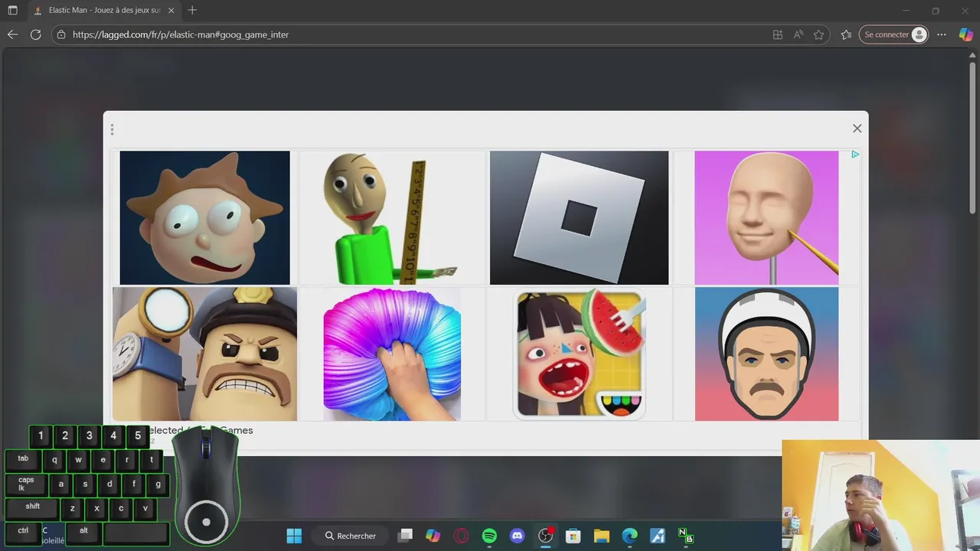Open Spotify from the taskbar
This screenshot has height=551, width=980.
(489, 536)
